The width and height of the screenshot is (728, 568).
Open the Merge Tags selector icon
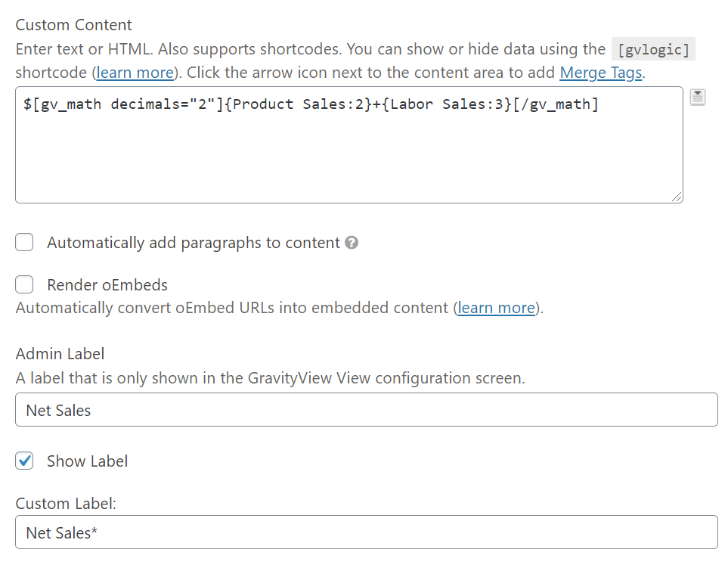[x=698, y=97]
